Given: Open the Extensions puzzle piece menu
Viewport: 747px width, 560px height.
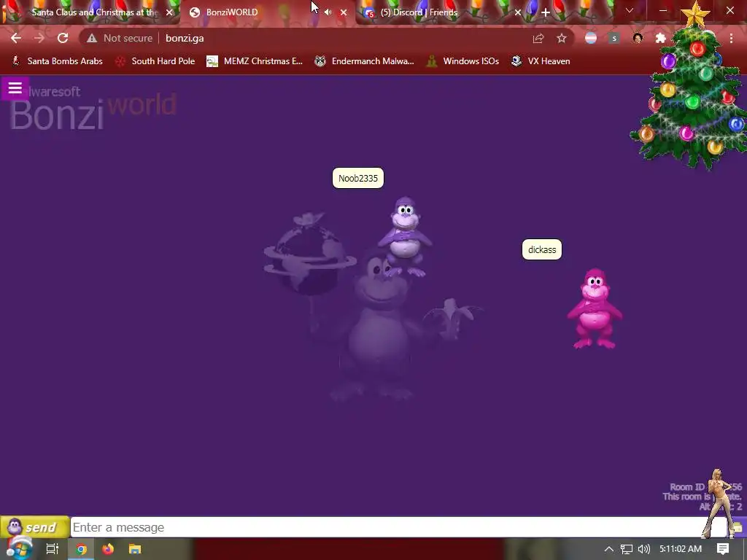Looking at the screenshot, I should [660, 38].
